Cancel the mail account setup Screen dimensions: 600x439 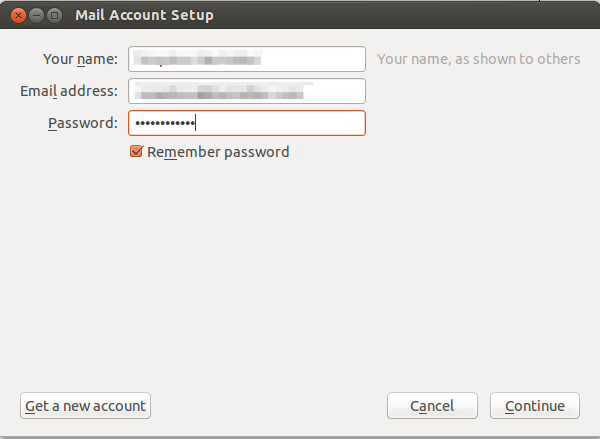tap(432, 406)
